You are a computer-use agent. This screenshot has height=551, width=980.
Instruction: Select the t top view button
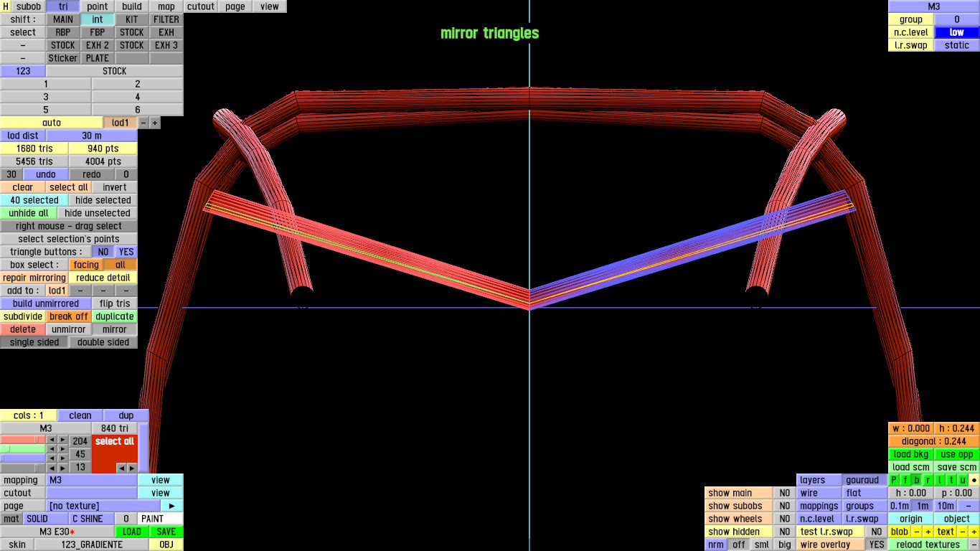(x=951, y=480)
